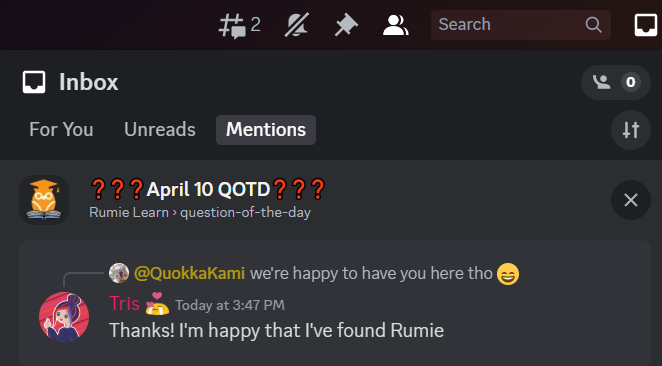Toggle the member list people icon

(x=396, y=25)
